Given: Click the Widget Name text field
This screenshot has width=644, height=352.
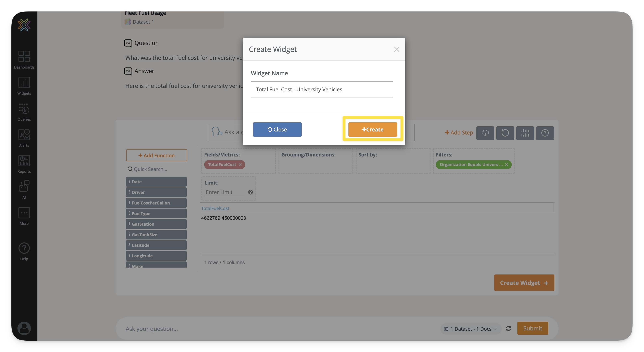Looking at the screenshot, I should (x=322, y=89).
